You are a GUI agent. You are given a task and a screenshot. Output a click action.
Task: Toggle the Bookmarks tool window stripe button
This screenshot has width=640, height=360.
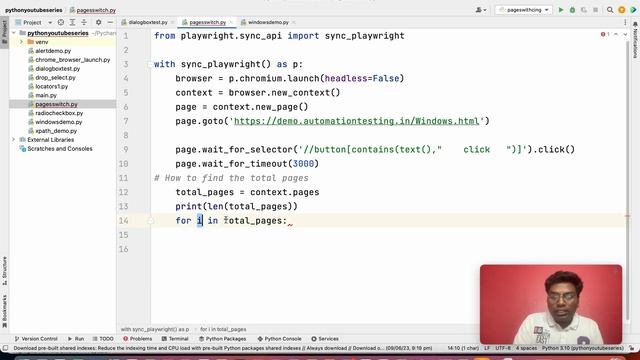pos(4,311)
